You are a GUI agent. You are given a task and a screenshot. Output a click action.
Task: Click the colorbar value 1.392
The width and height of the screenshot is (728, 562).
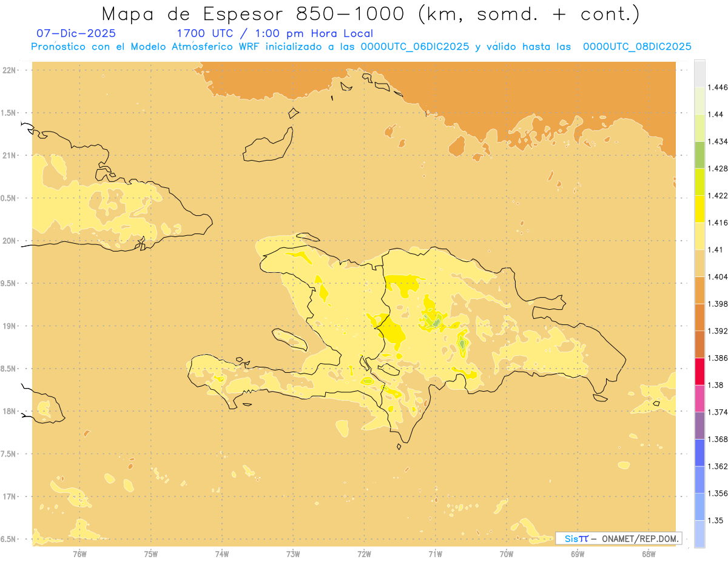717,331
